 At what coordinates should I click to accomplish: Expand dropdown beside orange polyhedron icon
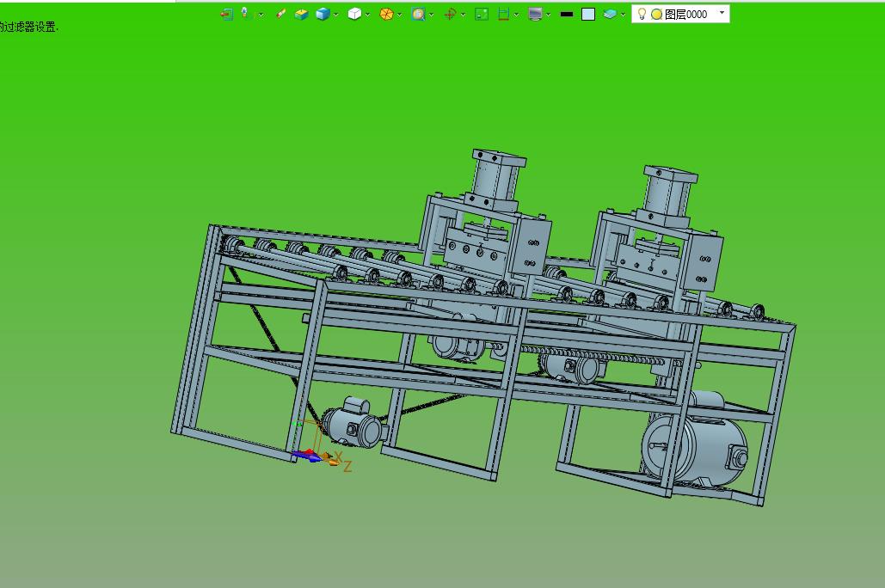pos(400,15)
